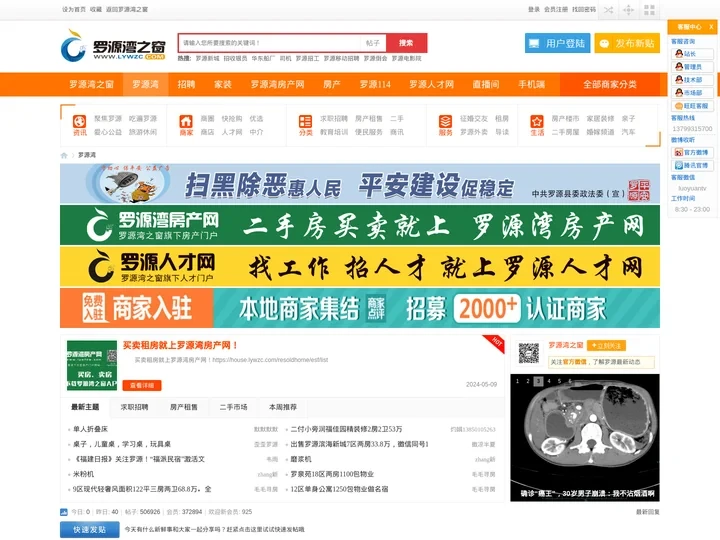This screenshot has height=540, width=720.
Task: Open 罗源人才网 in nav bar
Action: (432, 84)
